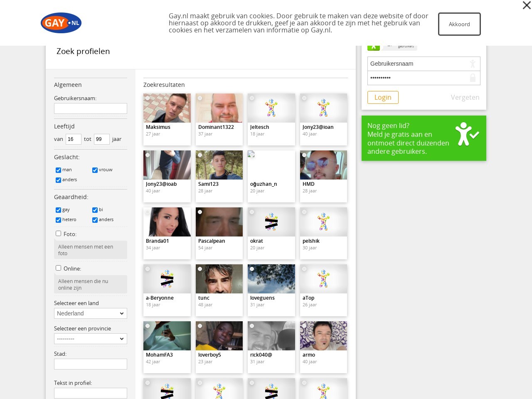
Task: Focus the password login field
Action: pos(424,78)
